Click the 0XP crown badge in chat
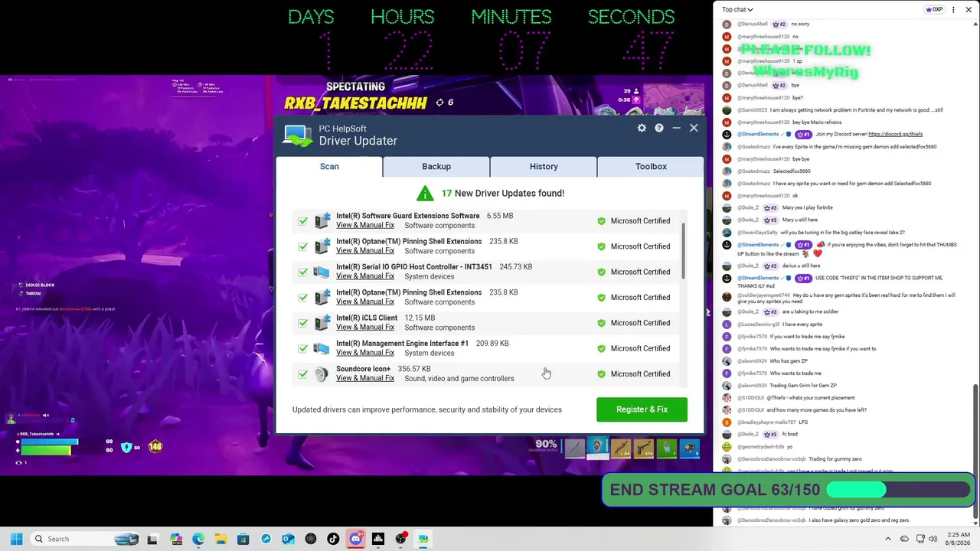Viewport: 980px width, 551px height. (934, 10)
